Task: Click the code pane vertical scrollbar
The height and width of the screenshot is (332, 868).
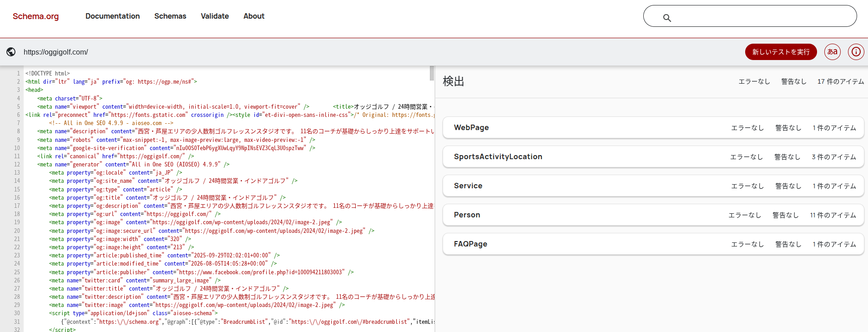Action: pos(432,73)
